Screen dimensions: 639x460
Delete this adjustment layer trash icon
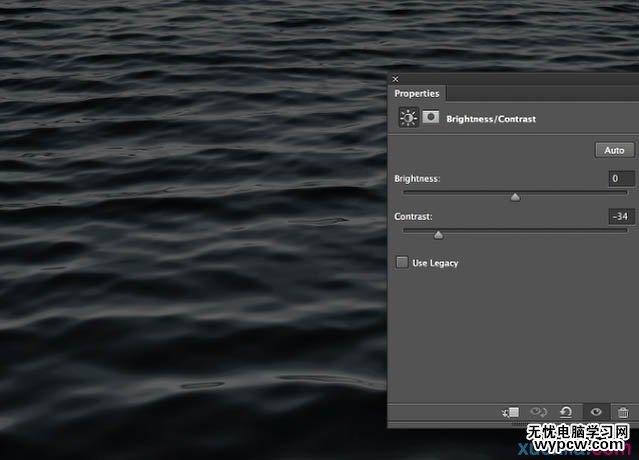(x=623, y=412)
